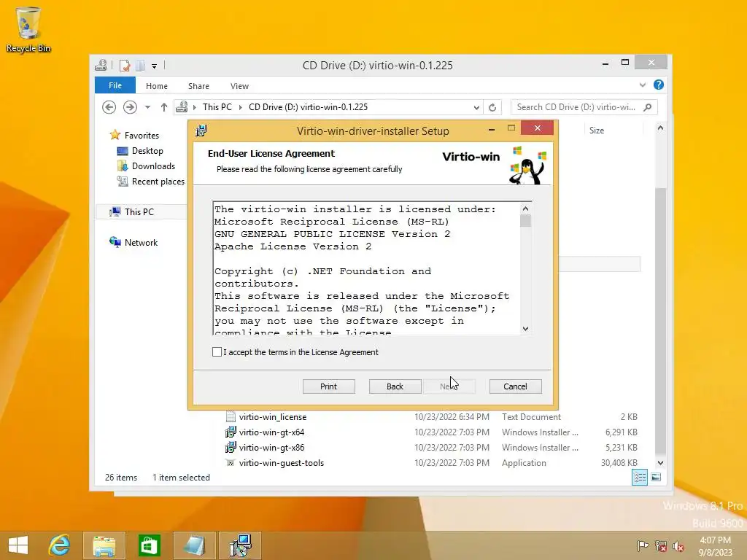Viewport: 747px width, 560px height.
Task: Click the CD Drive (D:) breadcrumb segment
Action: (309, 107)
